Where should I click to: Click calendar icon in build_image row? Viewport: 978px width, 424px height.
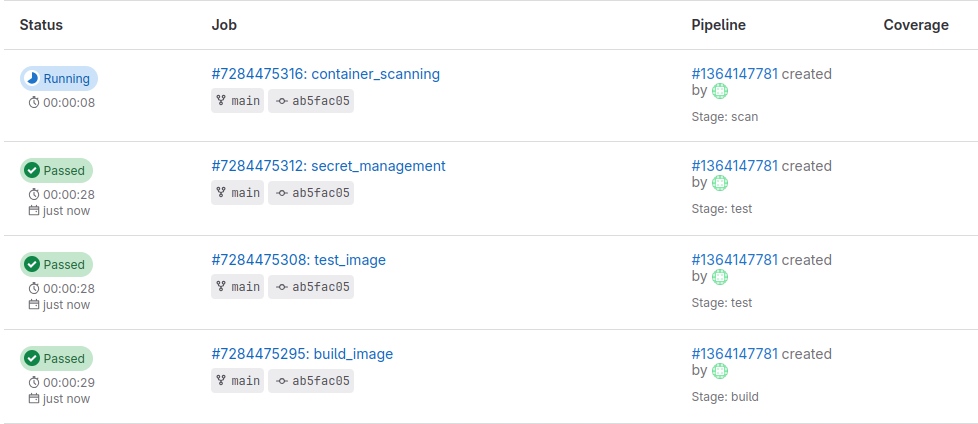[34, 399]
